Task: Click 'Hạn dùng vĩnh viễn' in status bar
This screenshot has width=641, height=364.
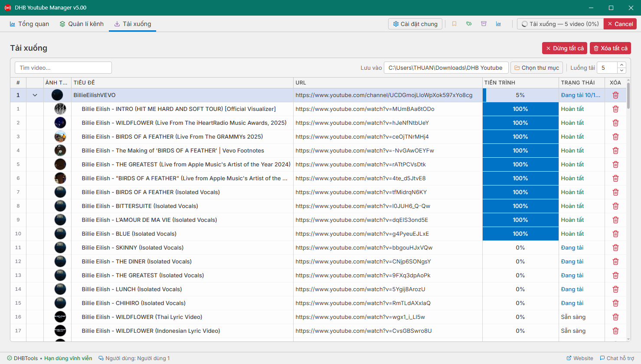Action: point(68,358)
